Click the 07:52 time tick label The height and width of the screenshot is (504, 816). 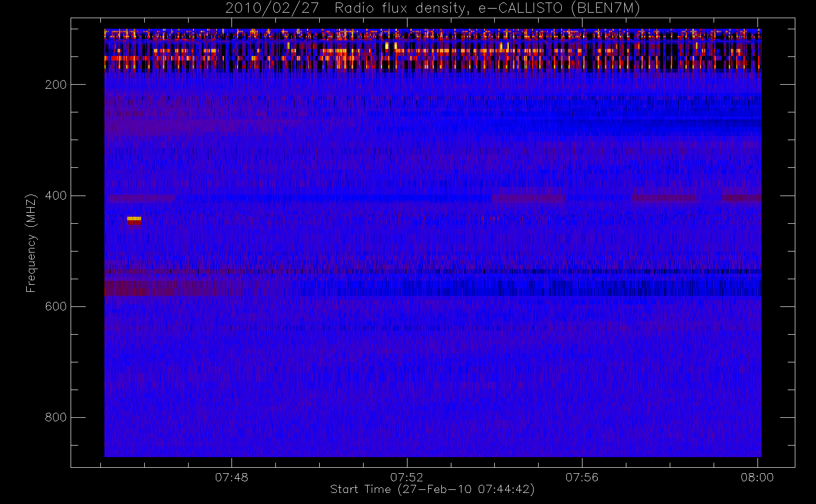click(407, 477)
